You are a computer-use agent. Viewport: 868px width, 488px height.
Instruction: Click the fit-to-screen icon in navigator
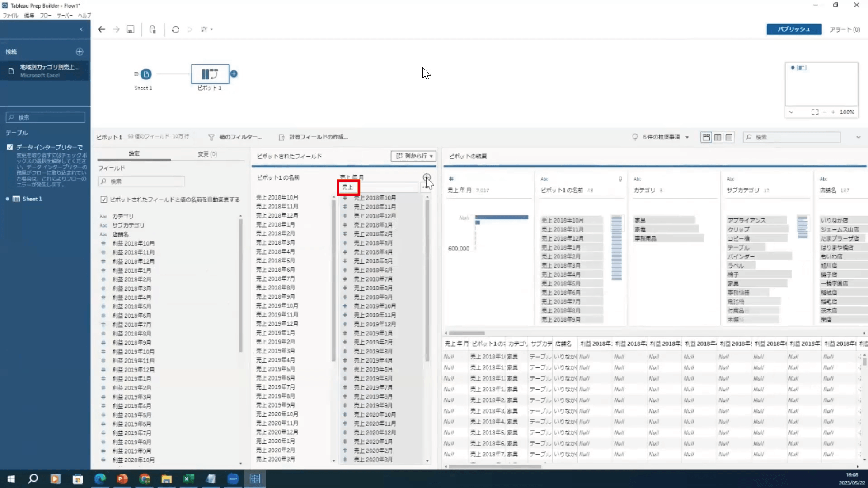tap(815, 112)
